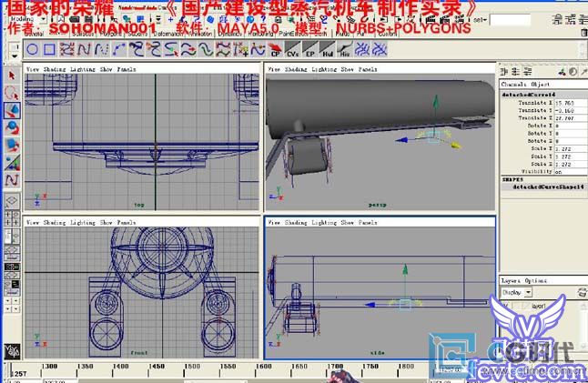Click the NURBS circle icon on the shelf
This screenshot has height=383, width=588.
pos(32,49)
